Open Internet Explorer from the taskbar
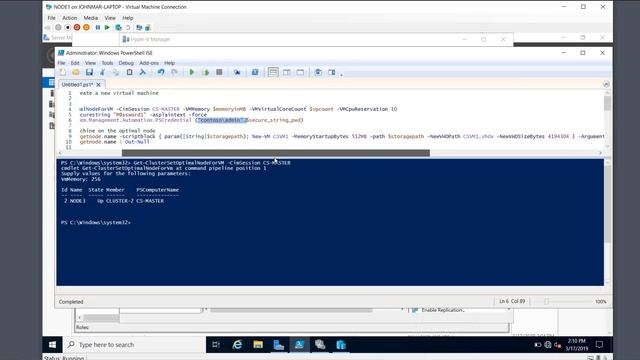The width and height of the screenshot is (640, 360). click(x=237, y=345)
